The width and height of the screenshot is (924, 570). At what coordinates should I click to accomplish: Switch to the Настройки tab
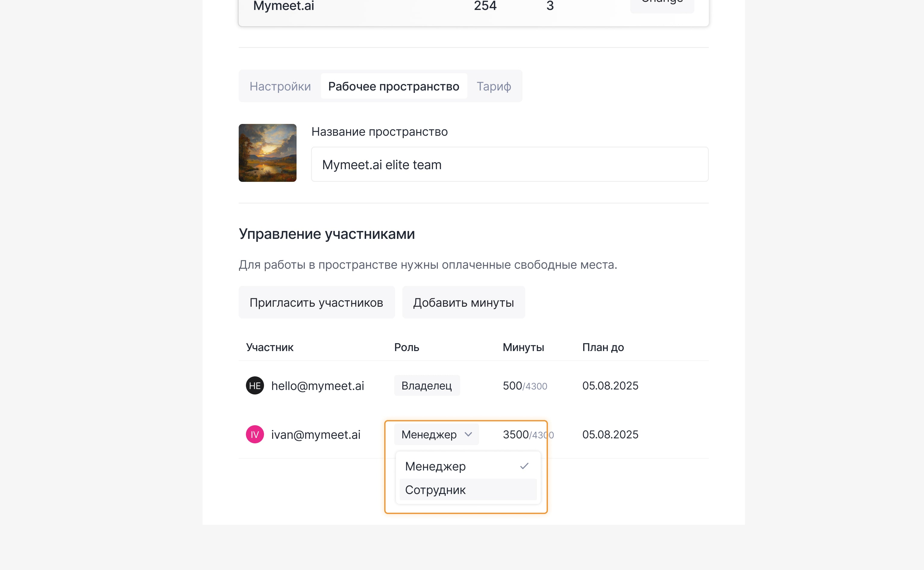coord(280,86)
